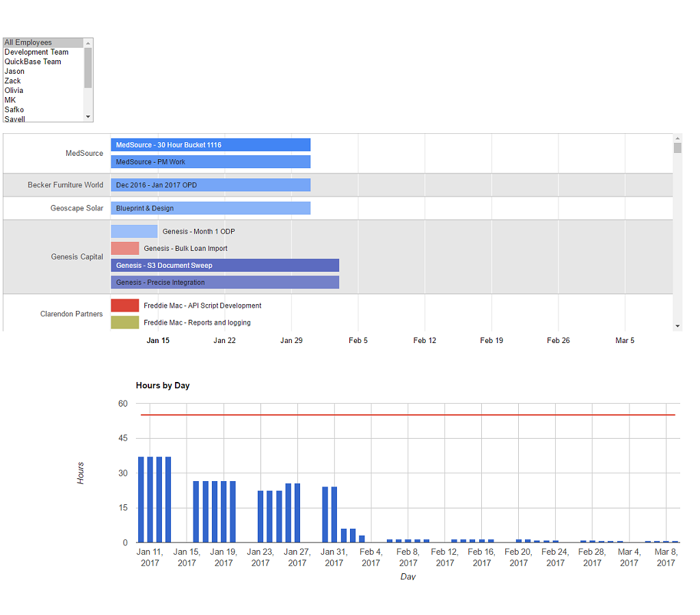Click the MedSource row label
The height and width of the screenshot is (615, 700).
click(x=84, y=154)
